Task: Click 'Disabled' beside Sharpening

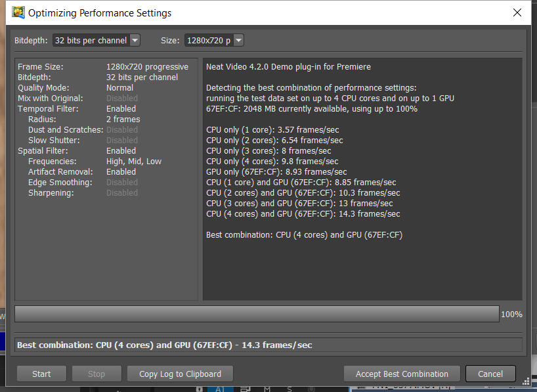Action: (122, 193)
